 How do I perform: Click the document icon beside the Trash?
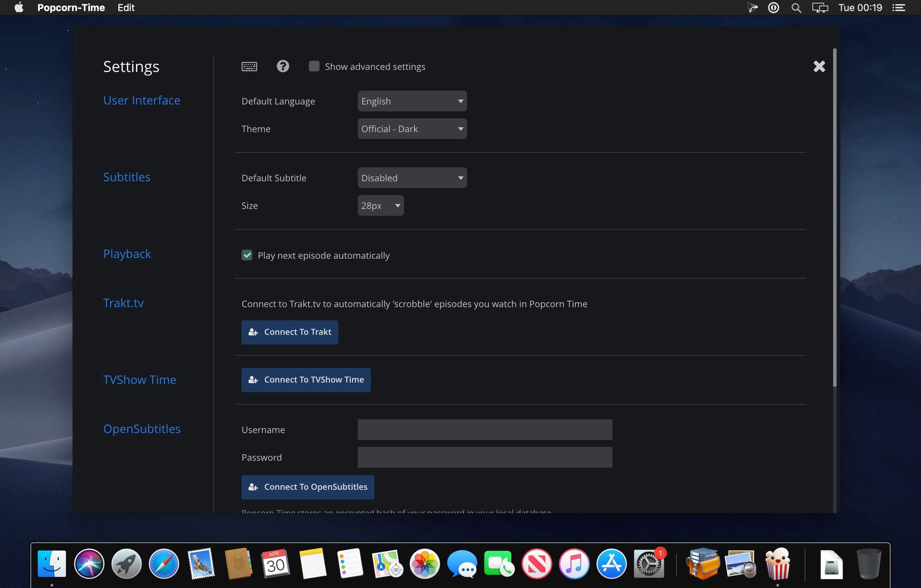pos(831,564)
